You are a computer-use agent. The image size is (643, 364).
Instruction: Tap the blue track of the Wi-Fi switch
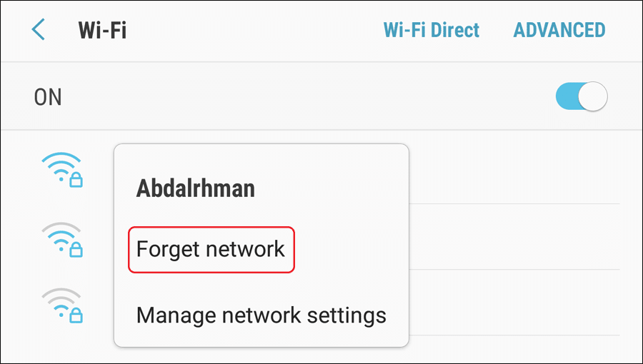click(x=567, y=96)
